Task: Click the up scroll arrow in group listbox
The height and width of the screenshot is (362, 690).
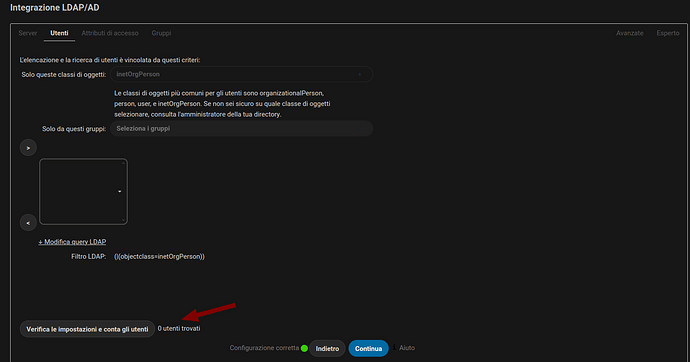Action: [123, 163]
